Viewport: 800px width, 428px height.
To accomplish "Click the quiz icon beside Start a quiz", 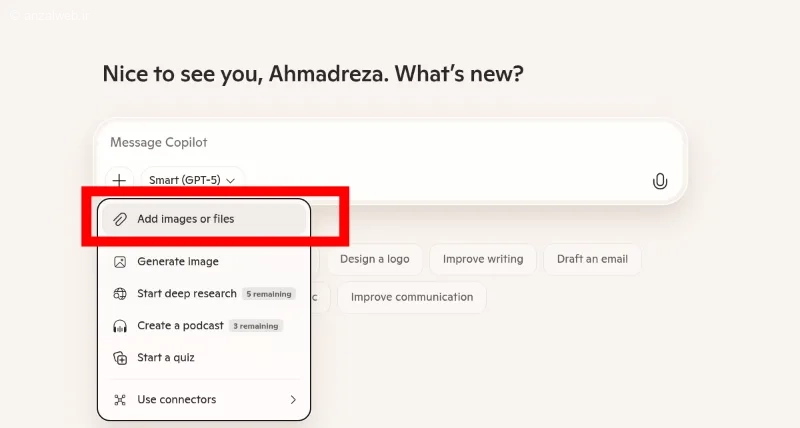I will 120,358.
